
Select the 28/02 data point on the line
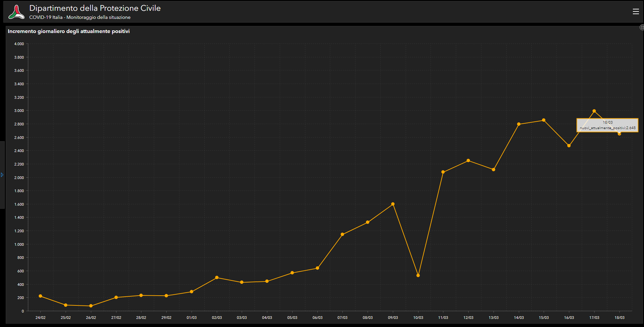tap(141, 295)
